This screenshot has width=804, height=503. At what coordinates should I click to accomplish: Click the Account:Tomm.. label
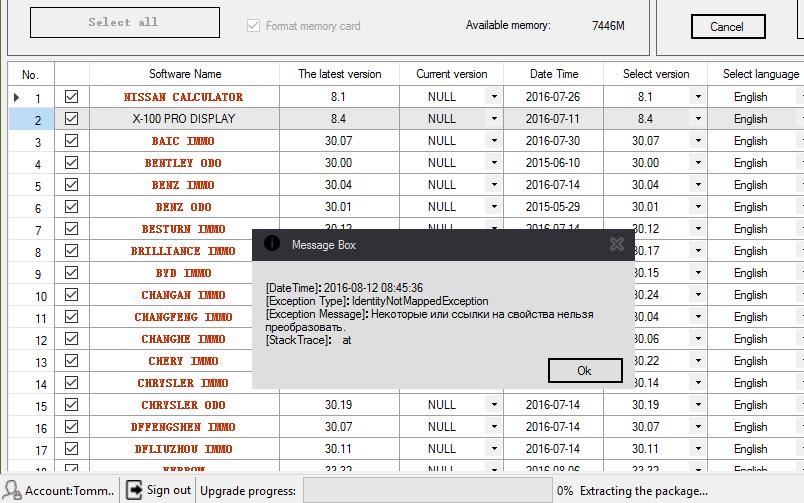point(70,491)
